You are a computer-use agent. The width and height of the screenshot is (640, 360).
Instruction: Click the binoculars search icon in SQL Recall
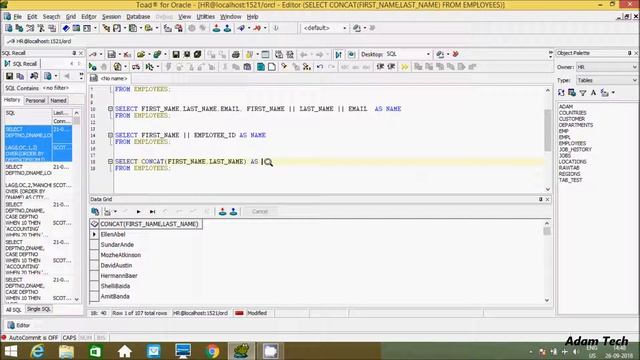pos(34,76)
